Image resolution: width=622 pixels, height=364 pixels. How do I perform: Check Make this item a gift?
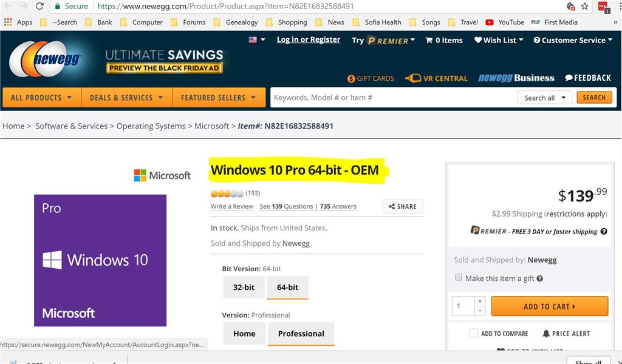[x=459, y=277]
